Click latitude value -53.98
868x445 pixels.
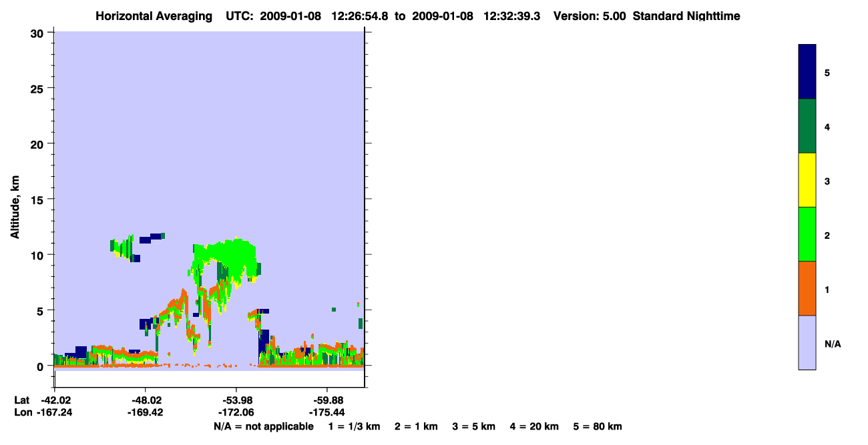pyautogui.click(x=236, y=400)
